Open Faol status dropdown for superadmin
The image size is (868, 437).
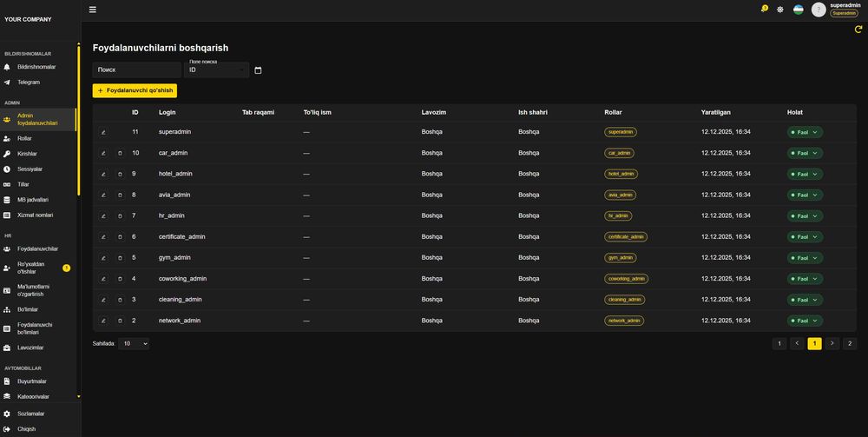[x=805, y=132]
